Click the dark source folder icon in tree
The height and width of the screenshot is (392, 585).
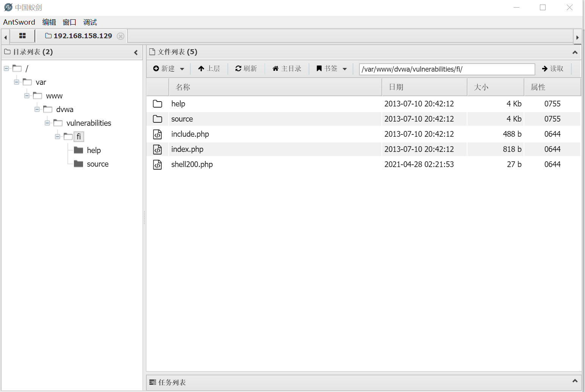[x=78, y=164]
